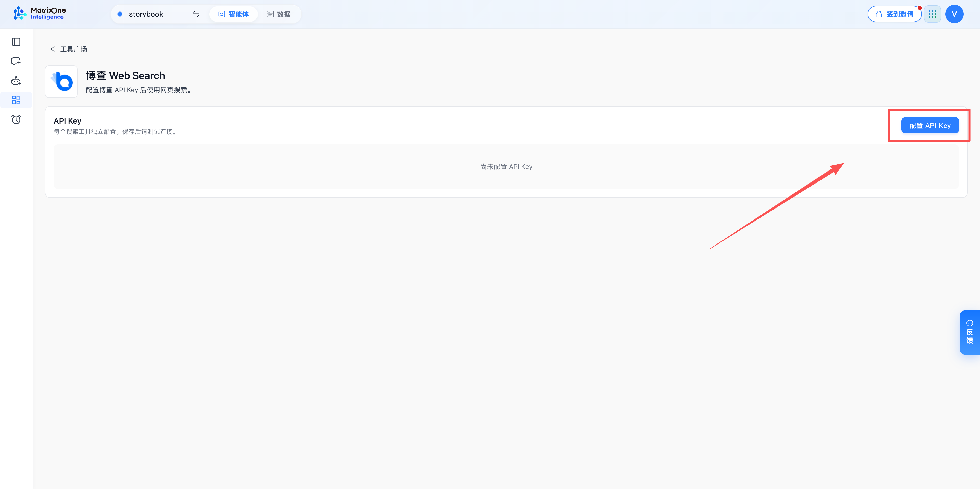Toggle the sidebar collapse icon
The image size is (980, 489).
pyautogui.click(x=16, y=42)
